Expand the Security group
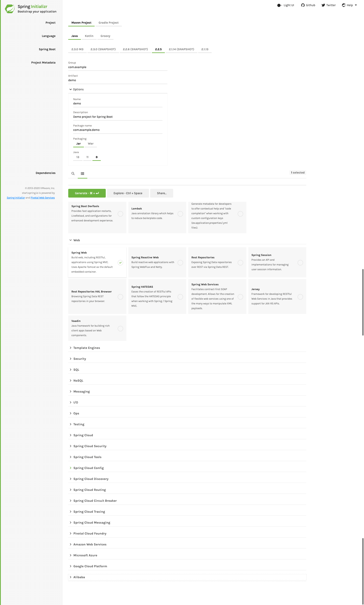The width and height of the screenshot is (364, 605). pyautogui.click(x=187, y=359)
